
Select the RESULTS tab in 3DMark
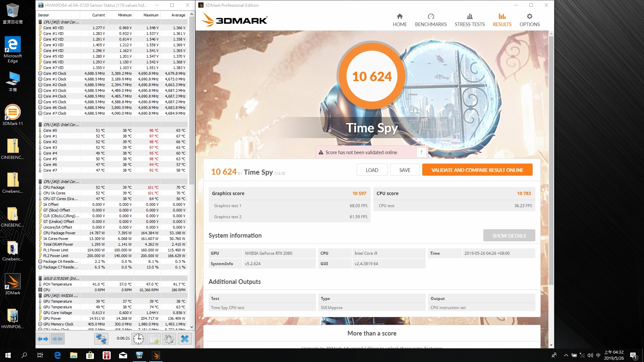502,20
